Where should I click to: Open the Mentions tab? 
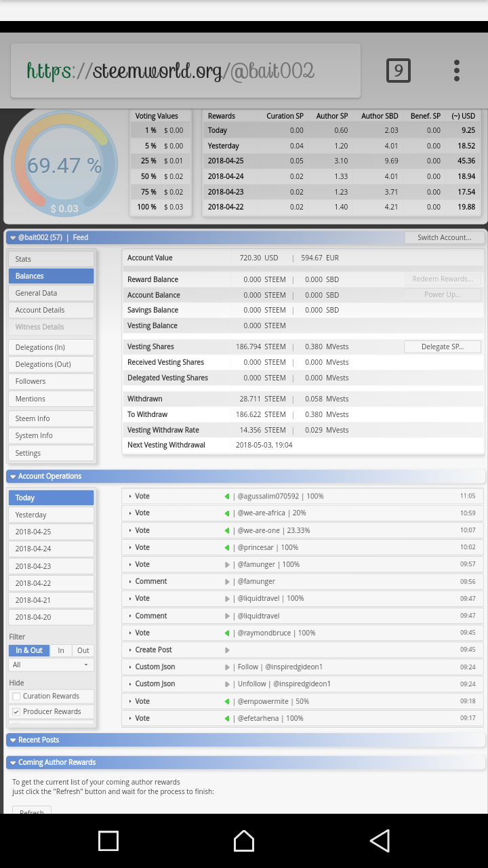[x=51, y=399]
